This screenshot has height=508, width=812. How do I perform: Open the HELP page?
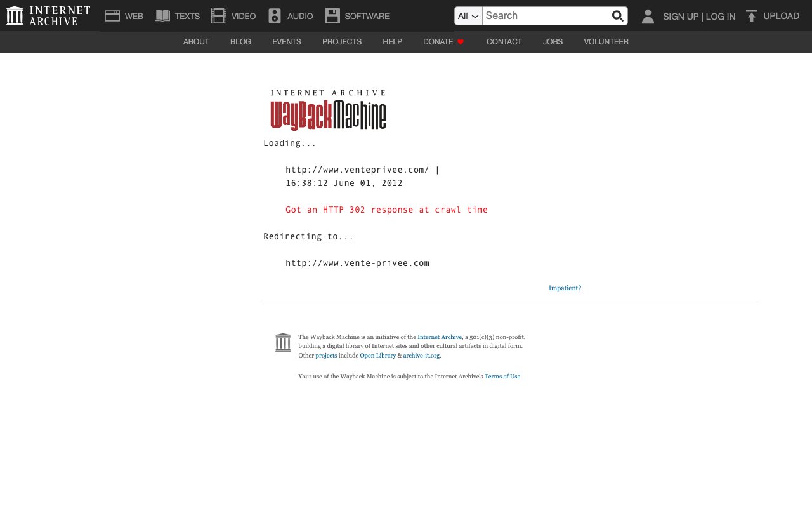click(392, 42)
